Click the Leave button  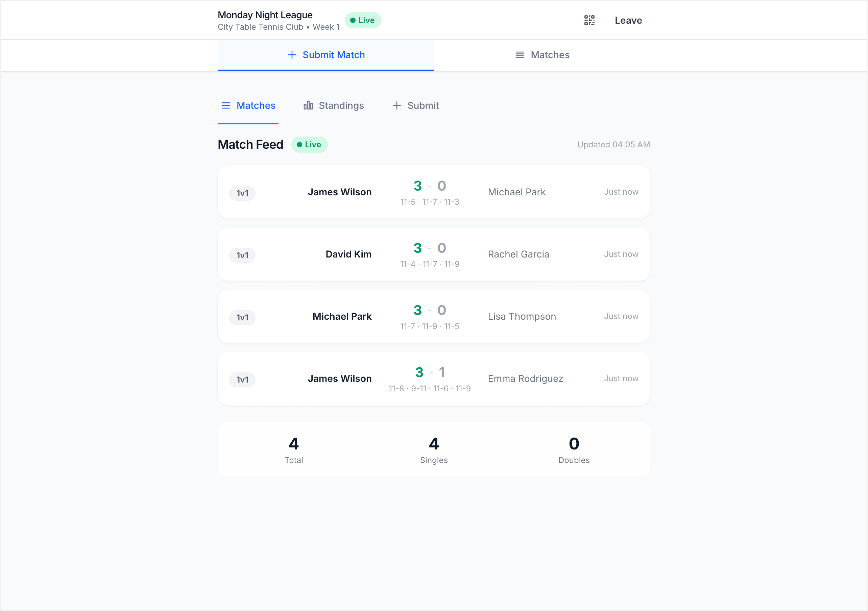(628, 20)
